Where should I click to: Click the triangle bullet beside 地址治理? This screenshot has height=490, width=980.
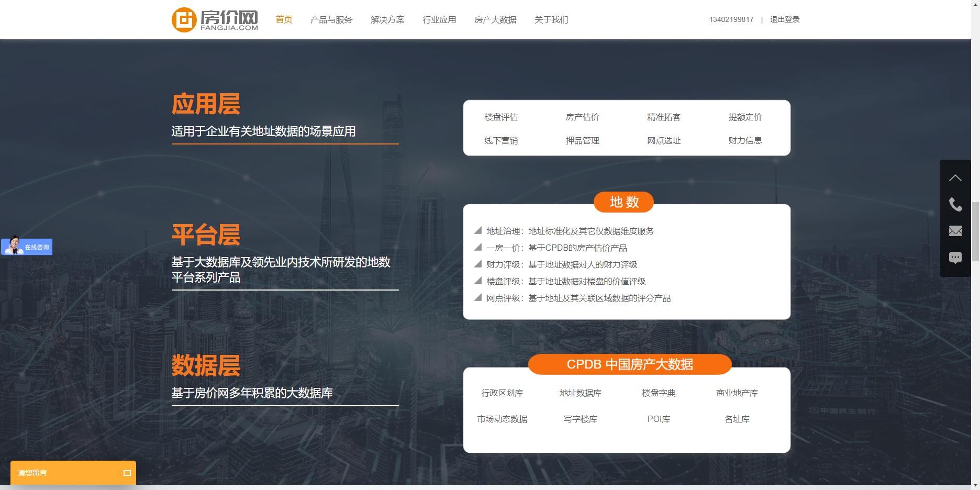pos(477,230)
